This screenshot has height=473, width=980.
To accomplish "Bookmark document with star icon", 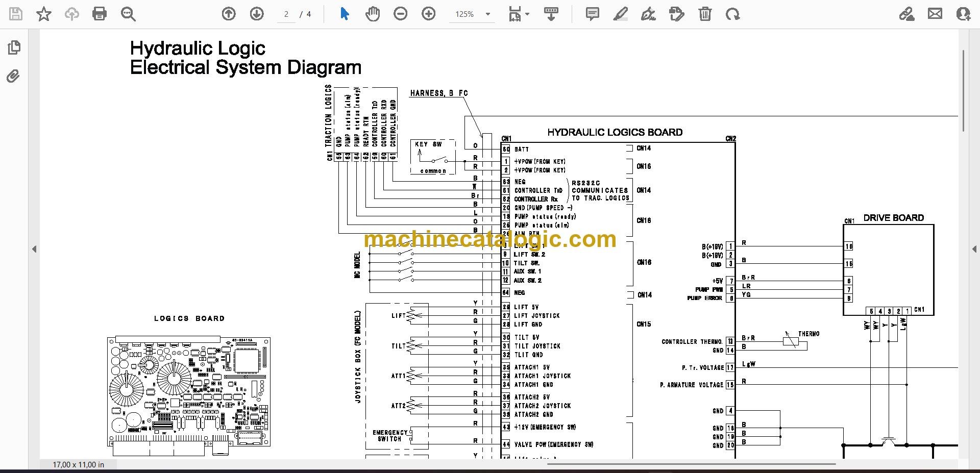I will (x=44, y=14).
